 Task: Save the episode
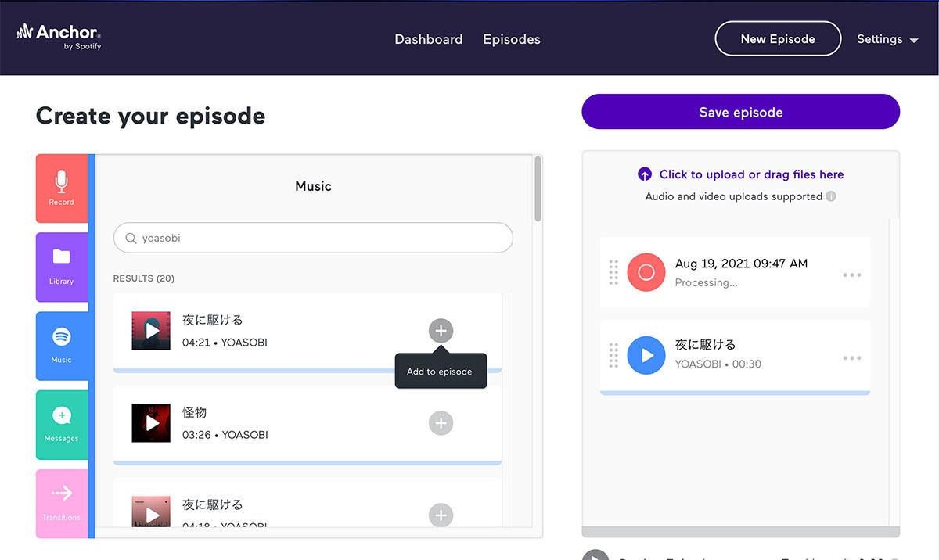pyautogui.click(x=740, y=112)
